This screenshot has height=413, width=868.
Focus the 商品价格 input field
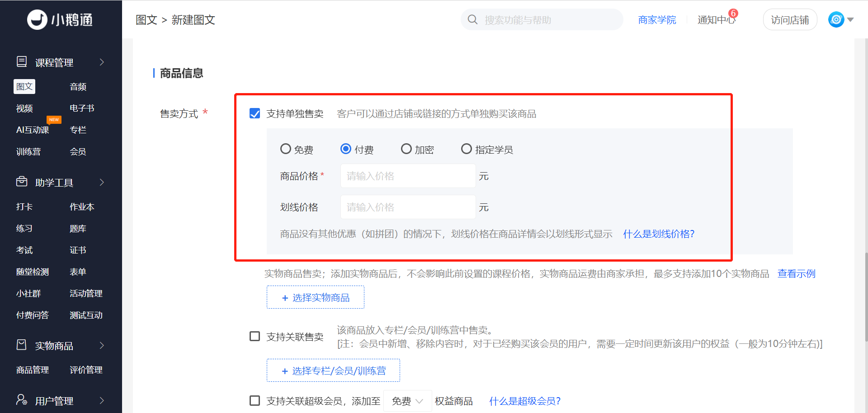tap(408, 176)
